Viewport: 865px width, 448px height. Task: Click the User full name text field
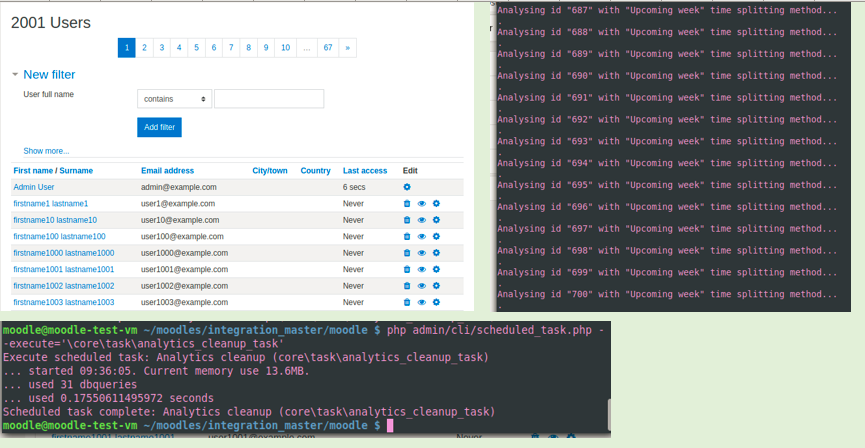[269, 99]
